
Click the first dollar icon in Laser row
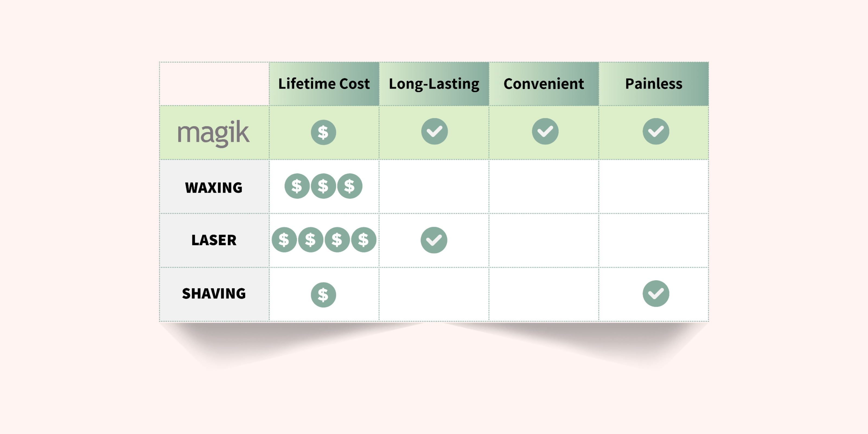click(284, 240)
